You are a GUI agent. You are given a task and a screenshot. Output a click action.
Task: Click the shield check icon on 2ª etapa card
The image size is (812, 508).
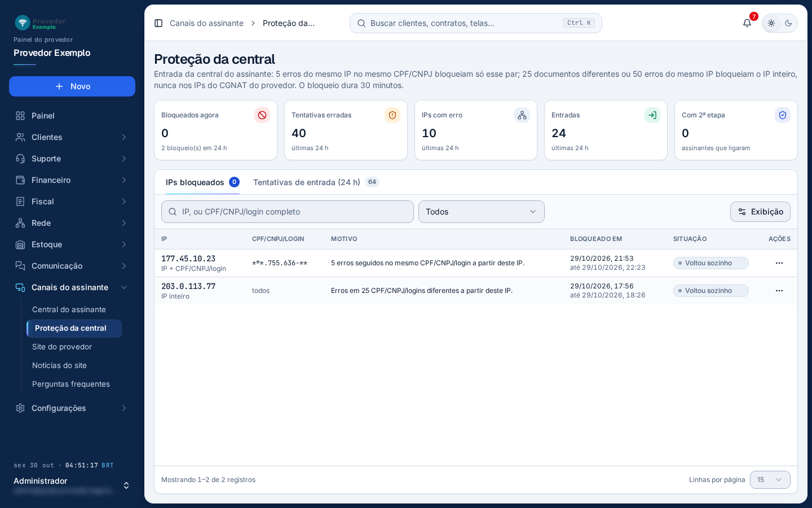click(783, 115)
